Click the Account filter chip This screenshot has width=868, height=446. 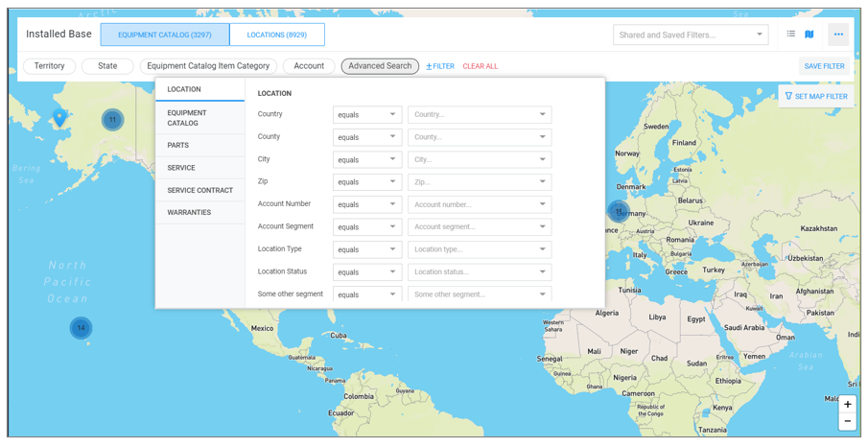[309, 66]
